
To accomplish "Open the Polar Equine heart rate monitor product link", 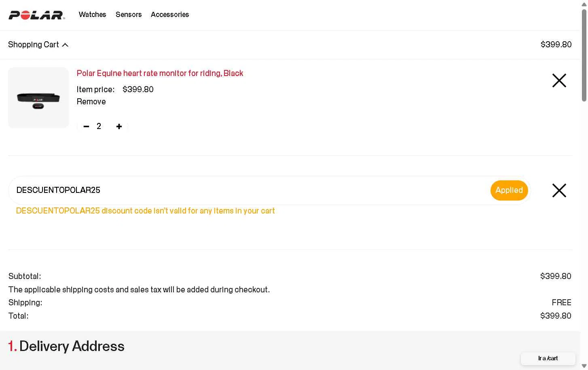I will (160, 73).
